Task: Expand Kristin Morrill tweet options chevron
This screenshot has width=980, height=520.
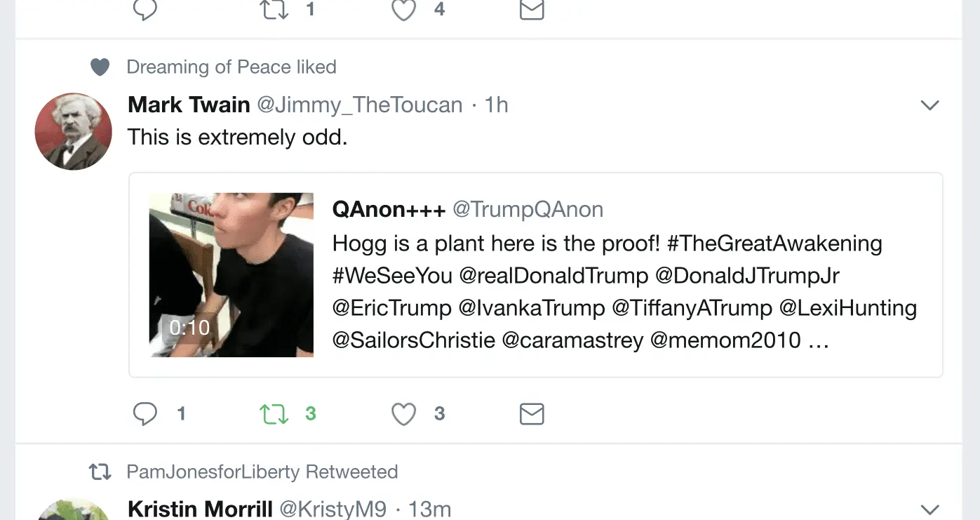Action: tap(929, 509)
